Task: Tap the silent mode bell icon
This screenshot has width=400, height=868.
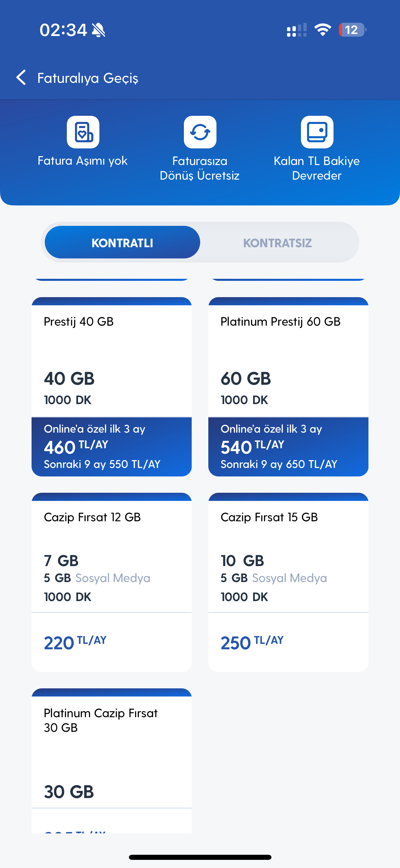Action: [x=99, y=30]
